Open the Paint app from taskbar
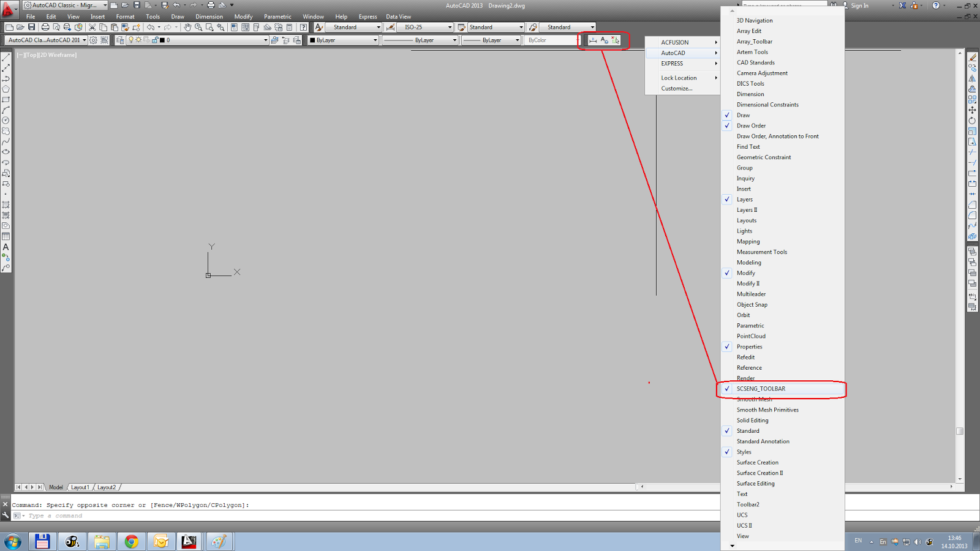The image size is (980, 551). click(219, 542)
